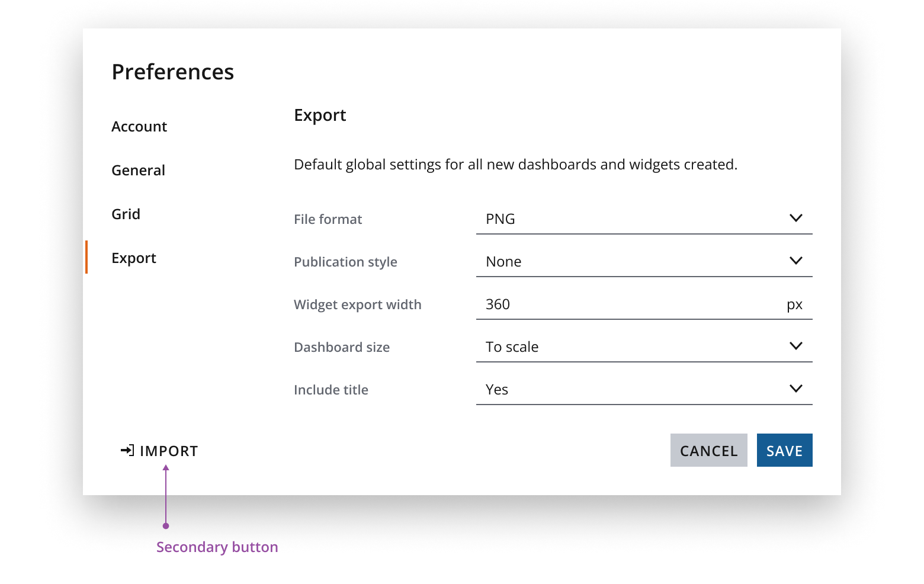This screenshot has width=924, height=584.
Task: Click the px unit suffix
Action: pos(794,305)
